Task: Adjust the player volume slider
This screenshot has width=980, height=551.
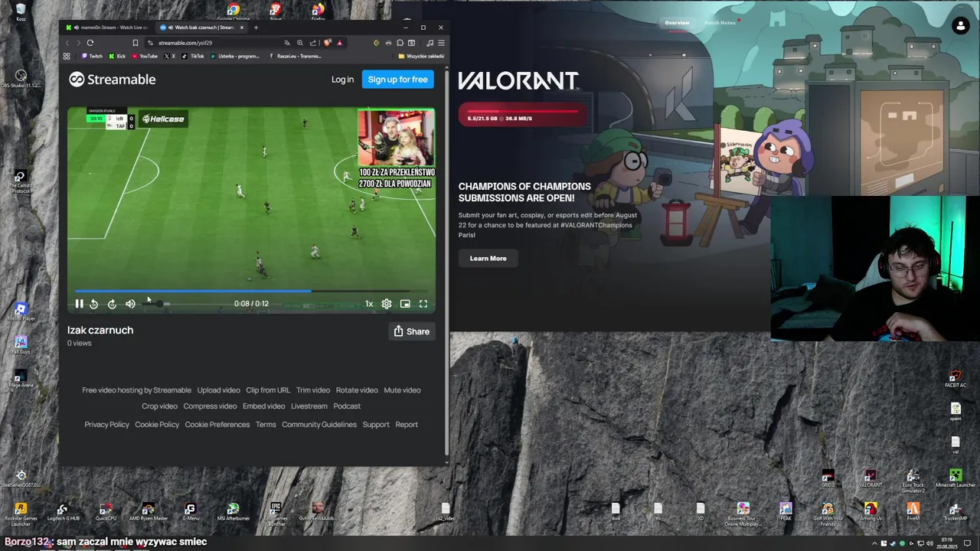Action: click(156, 304)
